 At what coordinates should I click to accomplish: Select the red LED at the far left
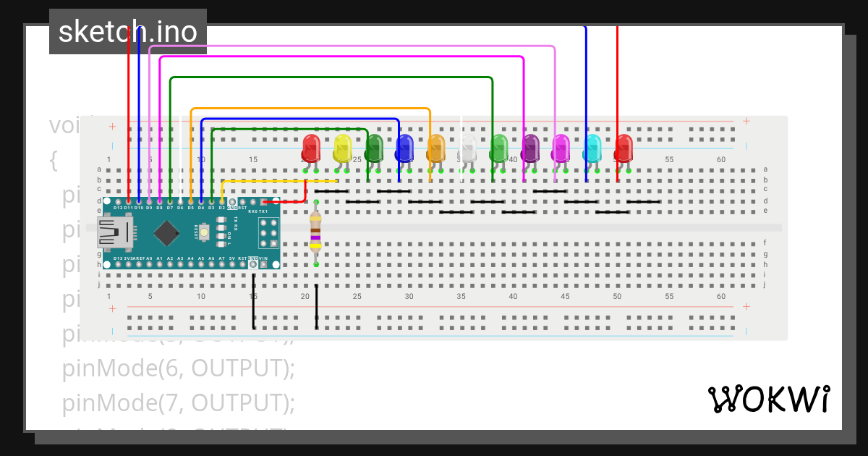(311, 148)
